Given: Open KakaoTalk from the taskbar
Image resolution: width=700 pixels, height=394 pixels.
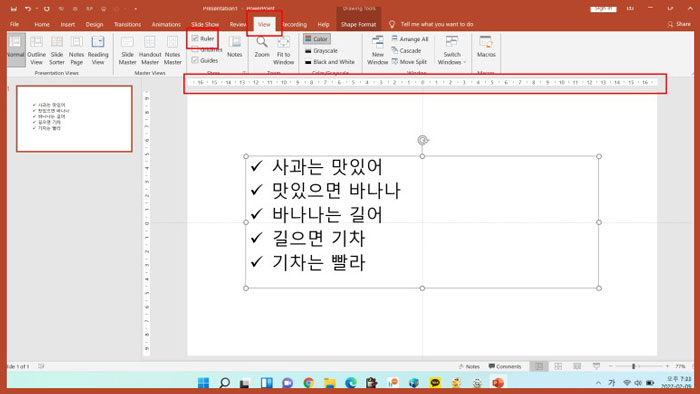Looking at the screenshot, I should (435, 382).
